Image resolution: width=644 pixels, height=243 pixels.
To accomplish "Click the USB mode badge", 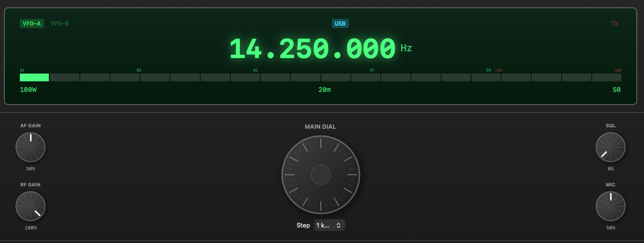I will [x=340, y=24].
